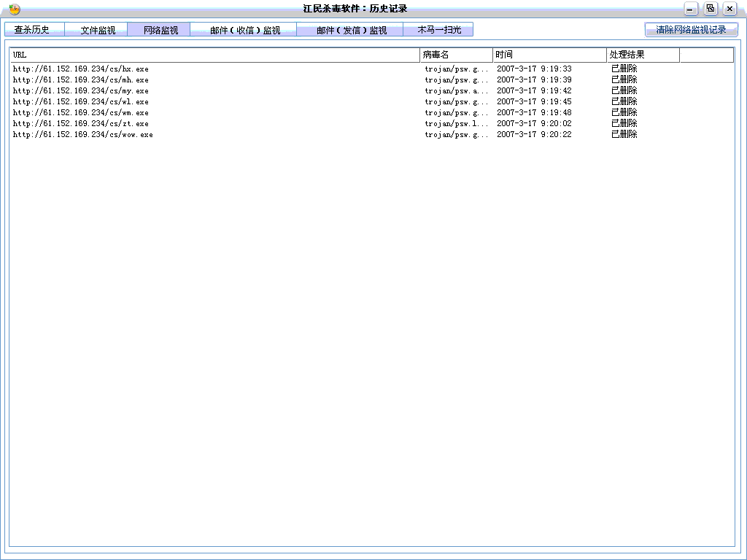Sort by the URL column header
The height and width of the screenshot is (560, 747).
[x=215, y=55]
